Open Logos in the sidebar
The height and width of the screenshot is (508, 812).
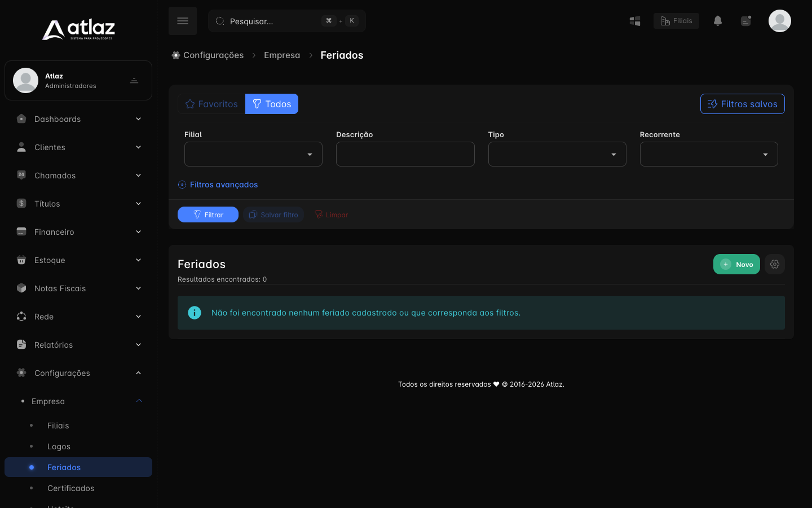(x=59, y=446)
